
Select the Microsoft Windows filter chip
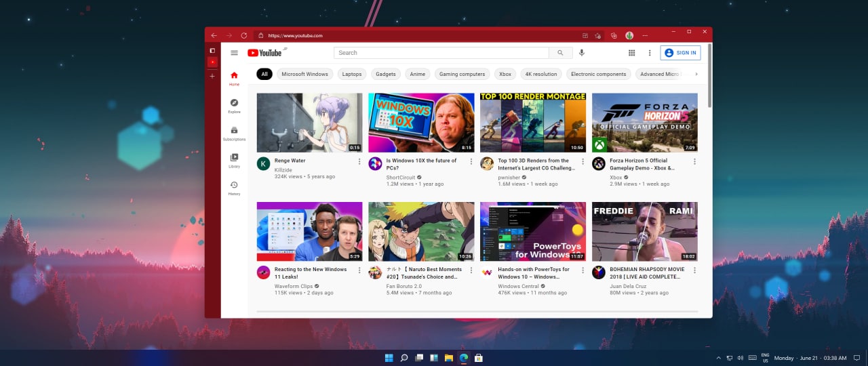click(305, 74)
